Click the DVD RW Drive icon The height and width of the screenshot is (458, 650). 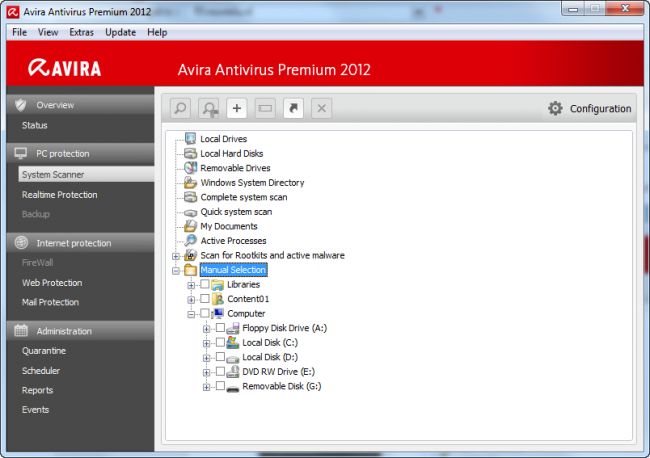tap(233, 372)
